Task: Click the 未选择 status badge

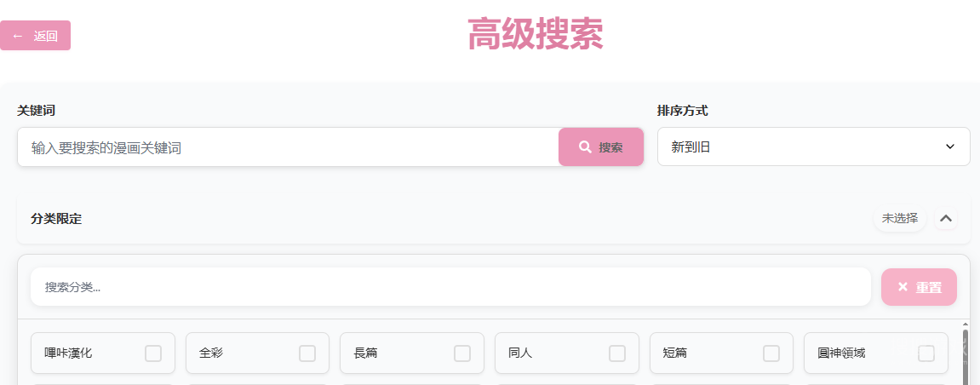Action: 899,218
